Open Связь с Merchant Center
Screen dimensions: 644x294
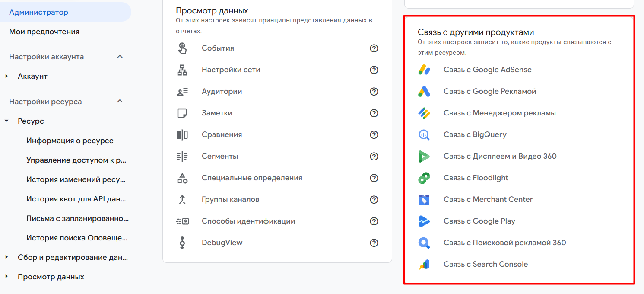488,199
